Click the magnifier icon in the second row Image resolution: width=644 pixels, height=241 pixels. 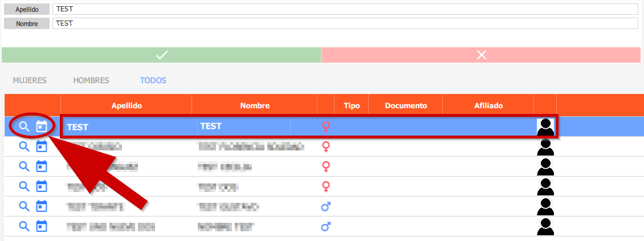(24, 147)
